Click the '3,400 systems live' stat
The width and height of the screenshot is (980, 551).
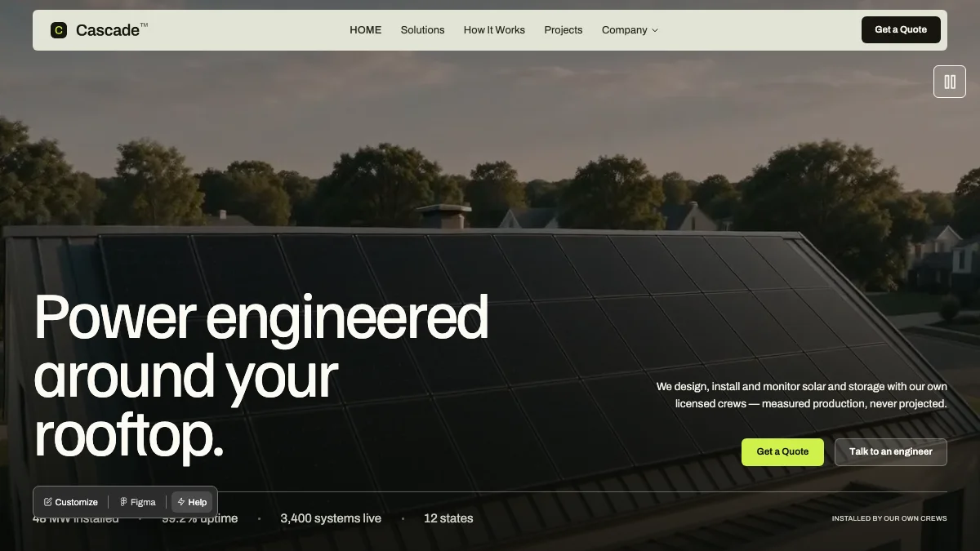(331, 518)
